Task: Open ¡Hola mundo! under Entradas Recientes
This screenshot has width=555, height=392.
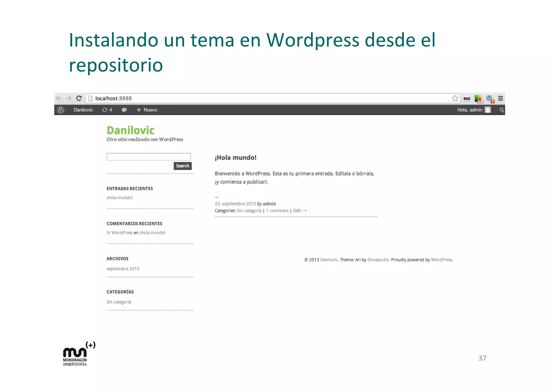Action: point(120,198)
